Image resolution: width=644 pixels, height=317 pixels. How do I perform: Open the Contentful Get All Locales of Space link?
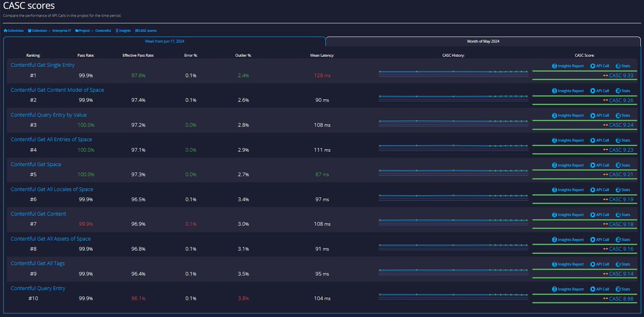click(x=52, y=189)
